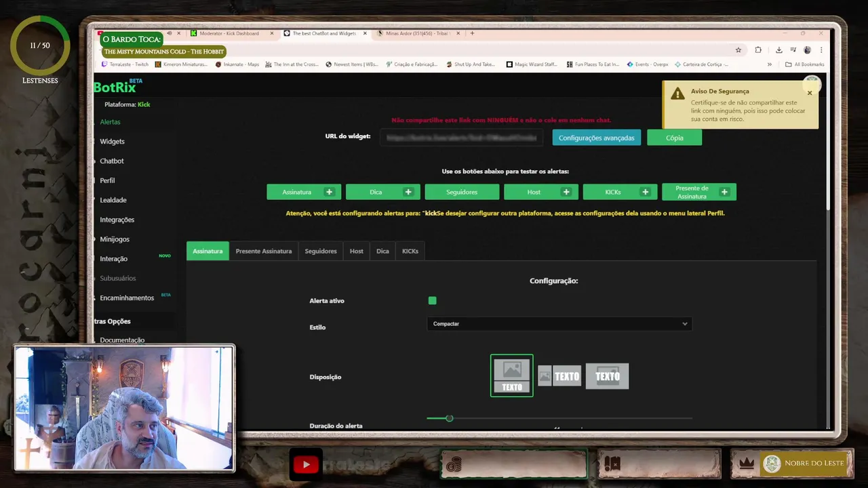Open Encaminhamentos in sidebar
Image resolution: width=868 pixels, height=488 pixels.
pyautogui.click(x=127, y=298)
